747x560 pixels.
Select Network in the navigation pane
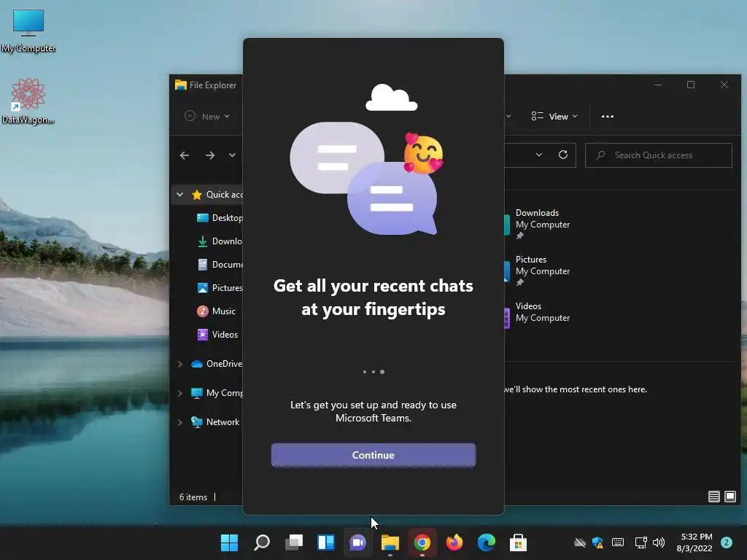click(215, 422)
